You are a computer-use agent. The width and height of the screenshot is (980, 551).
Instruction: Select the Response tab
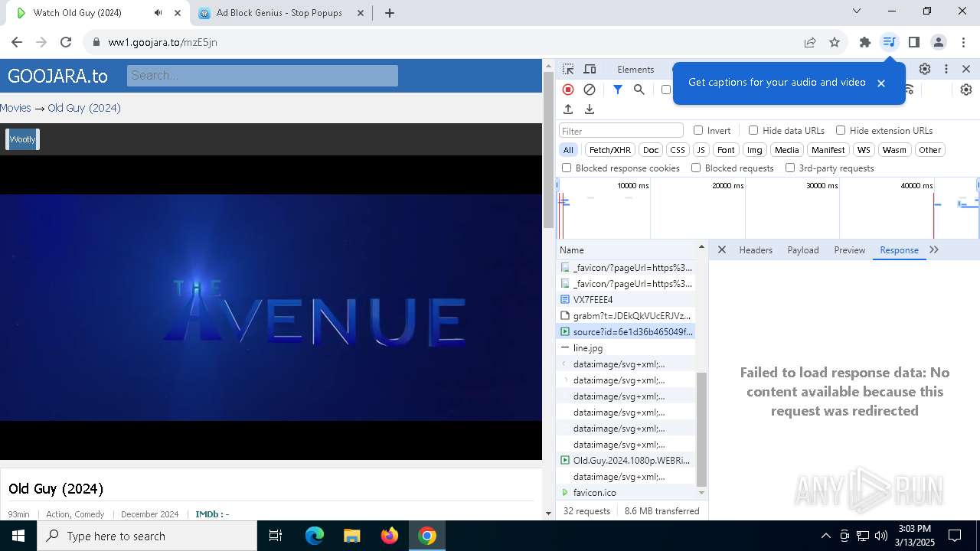pyautogui.click(x=899, y=249)
